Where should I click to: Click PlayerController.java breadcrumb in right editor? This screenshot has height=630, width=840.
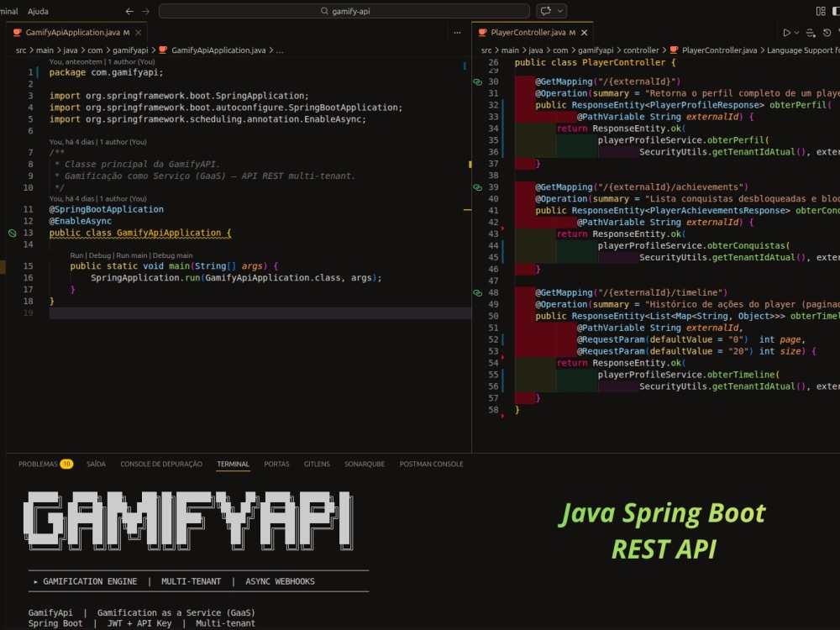click(x=720, y=50)
